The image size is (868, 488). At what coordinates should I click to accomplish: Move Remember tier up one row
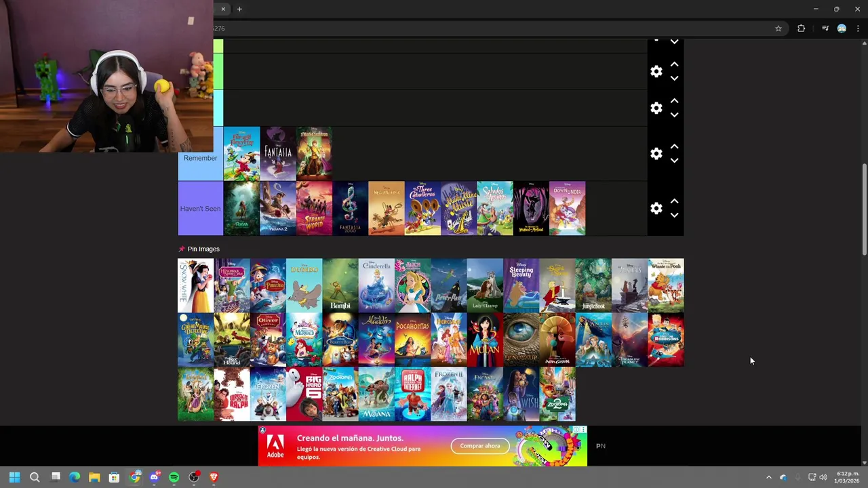674,146
